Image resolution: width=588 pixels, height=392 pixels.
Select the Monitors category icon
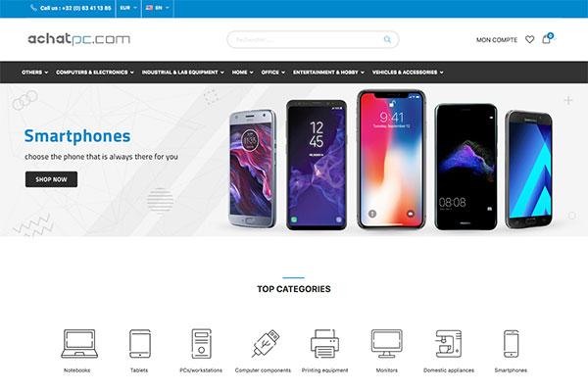[387, 343]
